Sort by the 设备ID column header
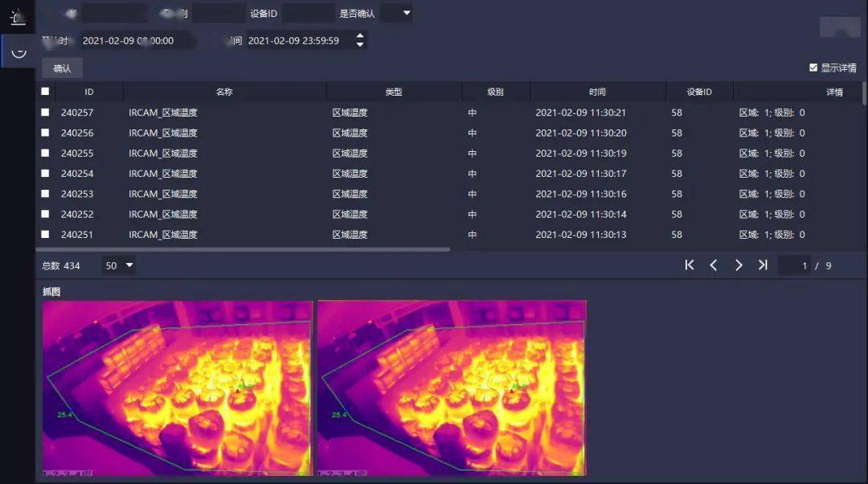Viewport: 868px width, 484px height. coord(699,92)
